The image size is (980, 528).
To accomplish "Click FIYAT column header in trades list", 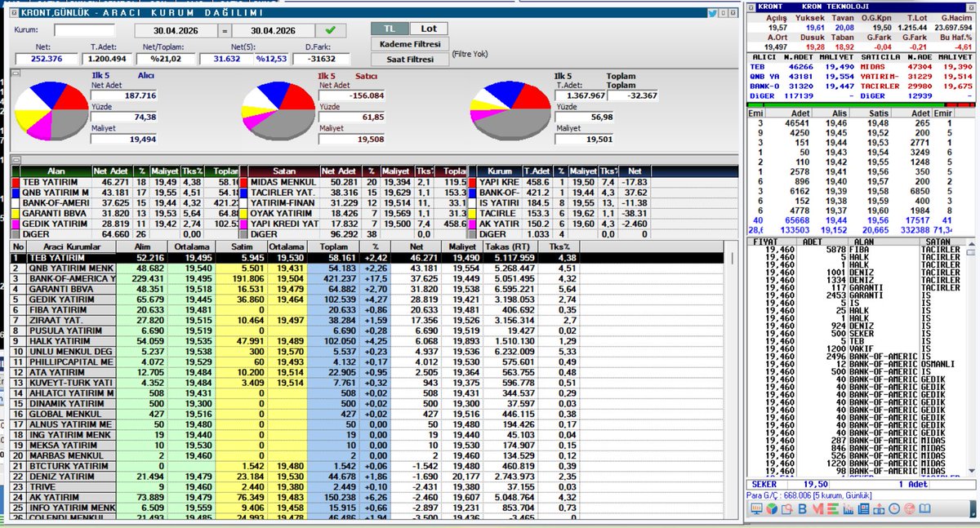I will click(765, 242).
